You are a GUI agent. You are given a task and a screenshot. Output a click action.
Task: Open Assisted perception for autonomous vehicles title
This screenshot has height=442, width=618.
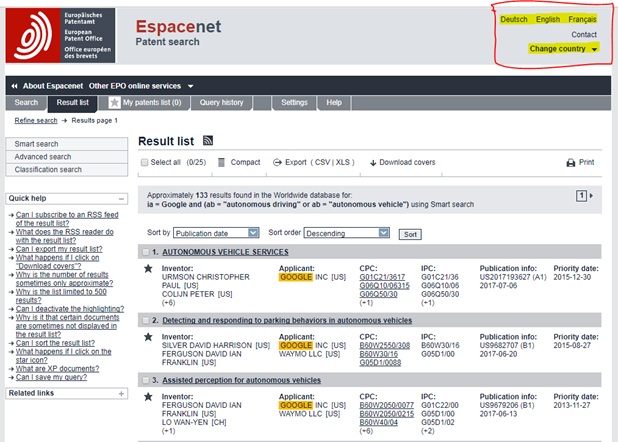click(242, 380)
